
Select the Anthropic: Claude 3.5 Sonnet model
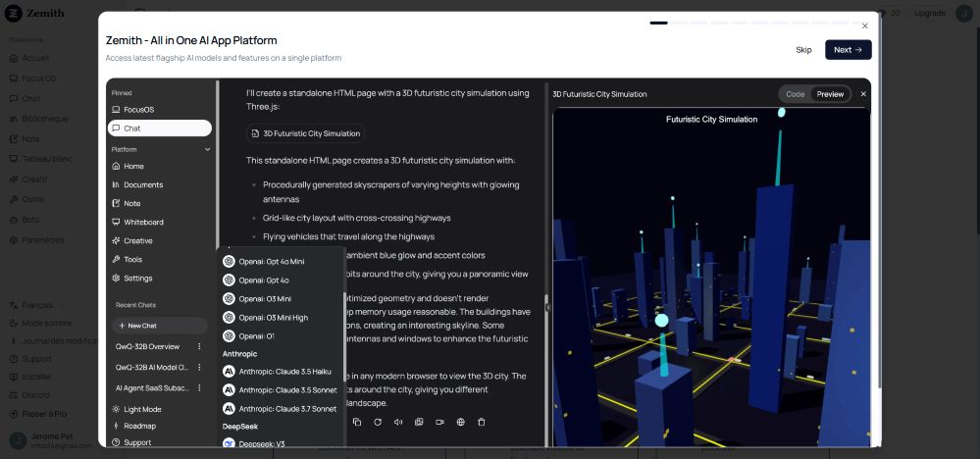[282, 390]
